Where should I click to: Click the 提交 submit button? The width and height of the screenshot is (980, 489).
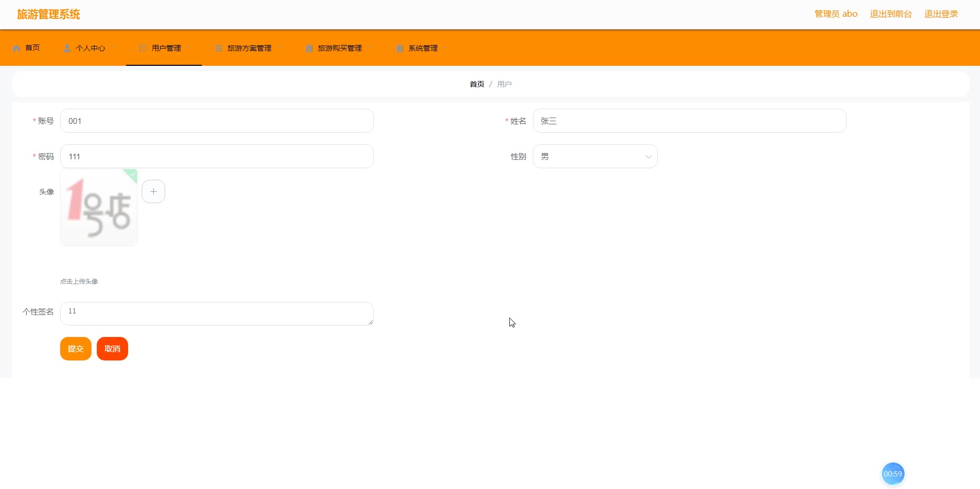(76, 348)
